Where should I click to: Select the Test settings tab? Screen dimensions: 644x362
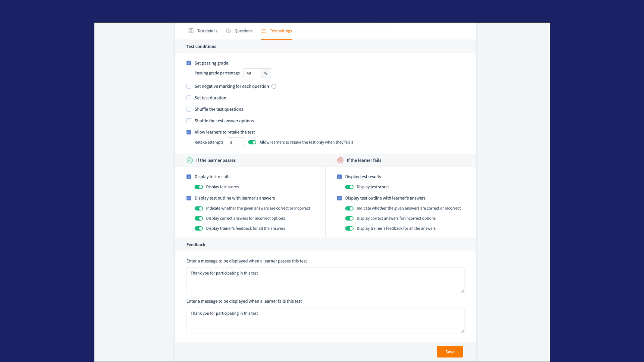(276, 31)
